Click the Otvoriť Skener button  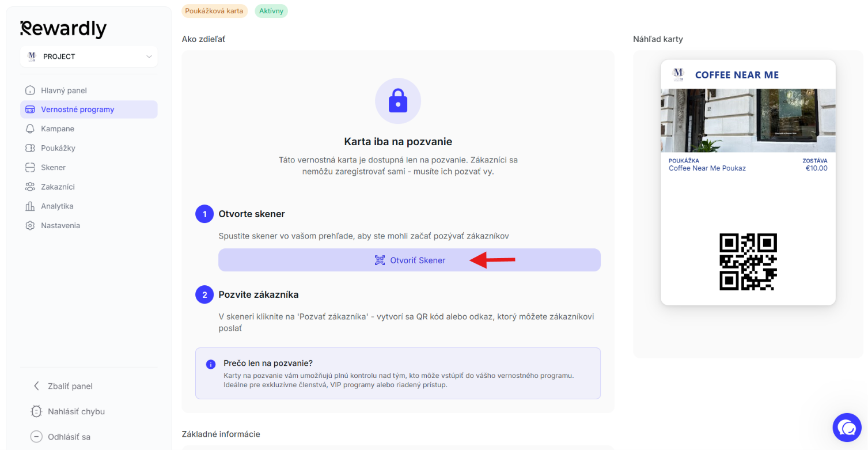coord(410,260)
